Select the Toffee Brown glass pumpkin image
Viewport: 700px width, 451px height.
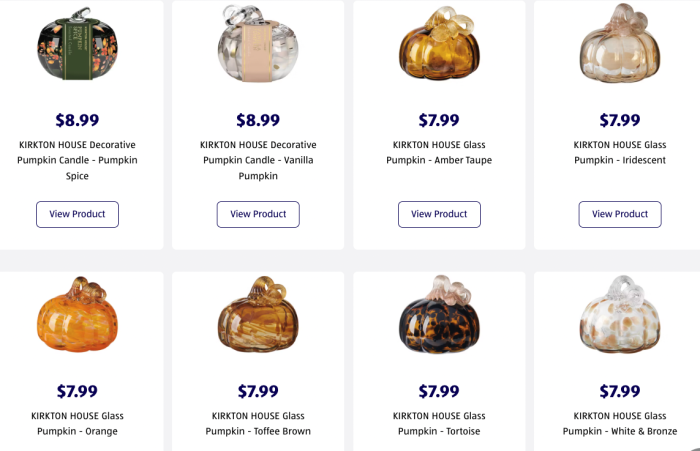tap(258, 315)
